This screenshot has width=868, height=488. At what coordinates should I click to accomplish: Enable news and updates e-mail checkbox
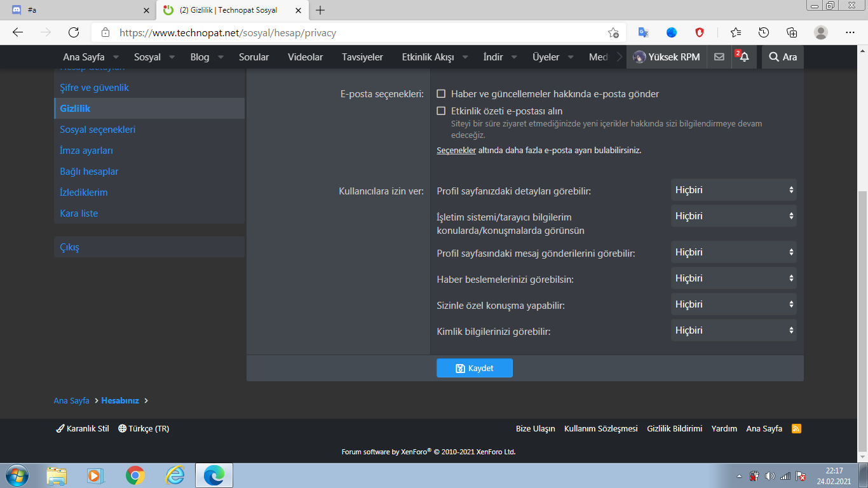click(x=441, y=94)
